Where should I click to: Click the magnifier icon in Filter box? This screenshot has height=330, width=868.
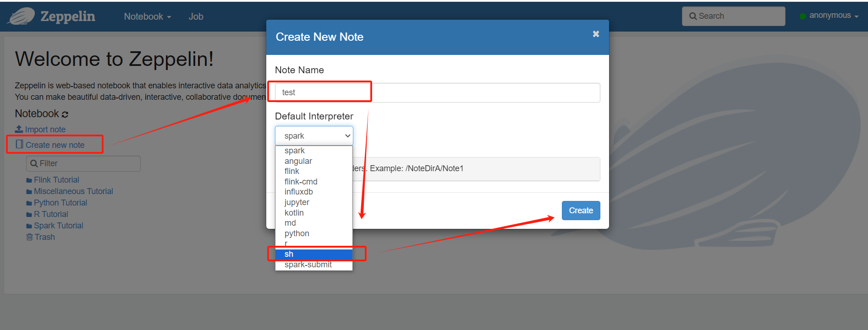34,163
